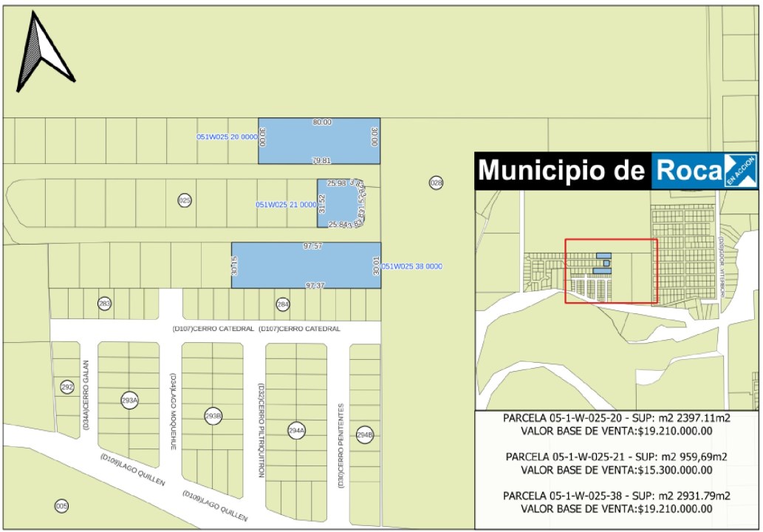Select the blue parcel with 80.00 measurement

pyautogui.click(x=319, y=141)
